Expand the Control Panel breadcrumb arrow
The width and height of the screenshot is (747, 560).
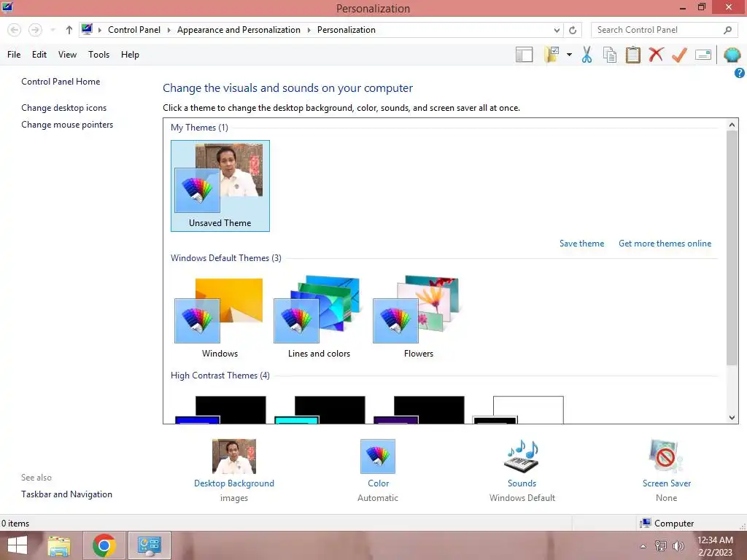coord(169,30)
